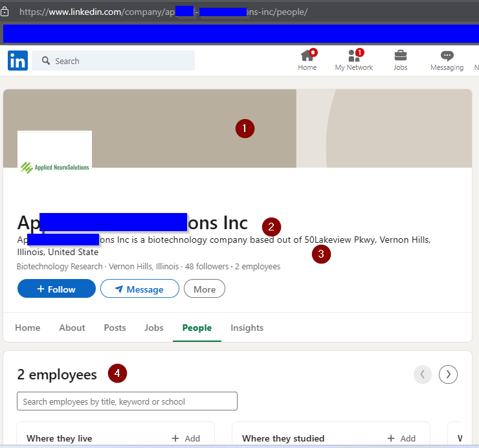Open the More options dropdown
Image resolution: width=479 pixels, height=448 pixels.
(204, 289)
